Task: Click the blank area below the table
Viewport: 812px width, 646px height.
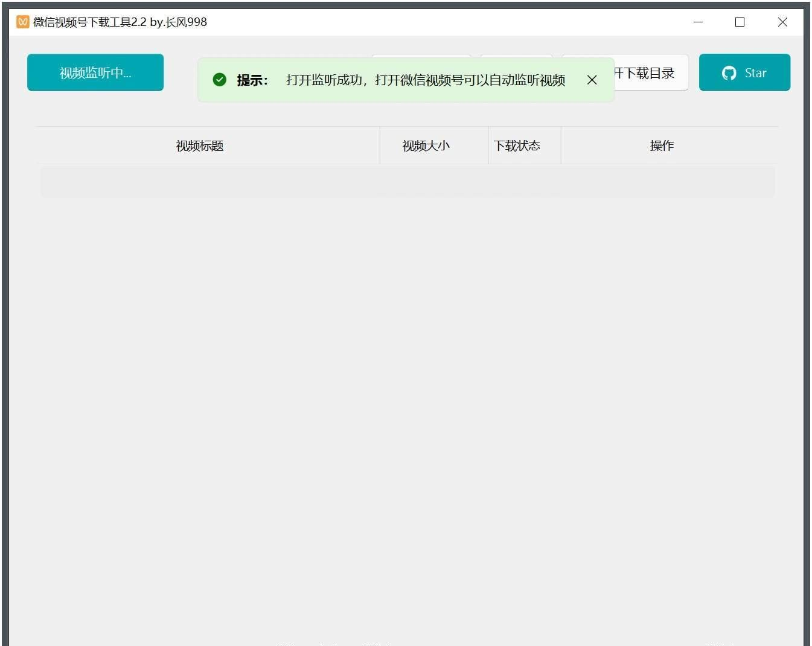Action: pyautogui.click(x=407, y=392)
